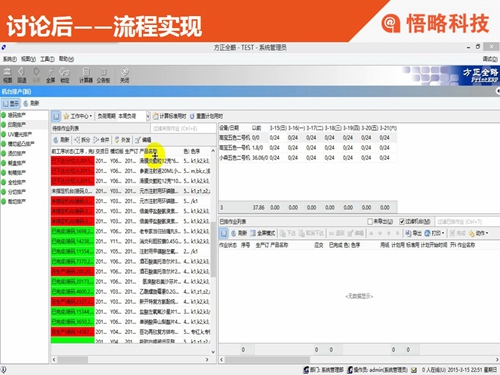The height and width of the screenshot is (375, 500).
Task: Uncheck the 过滤机台 checkbox
Action: pyautogui.click(x=402, y=221)
